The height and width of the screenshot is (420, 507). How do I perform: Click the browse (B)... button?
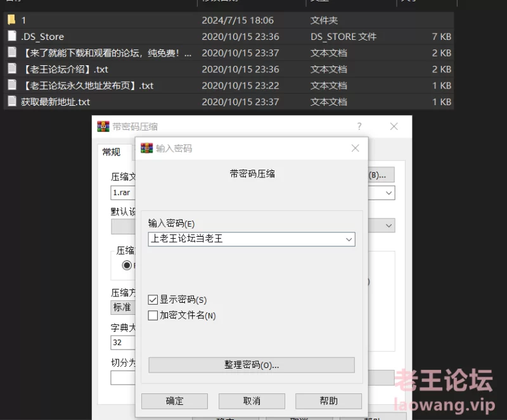pyautogui.click(x=381, y=175)
